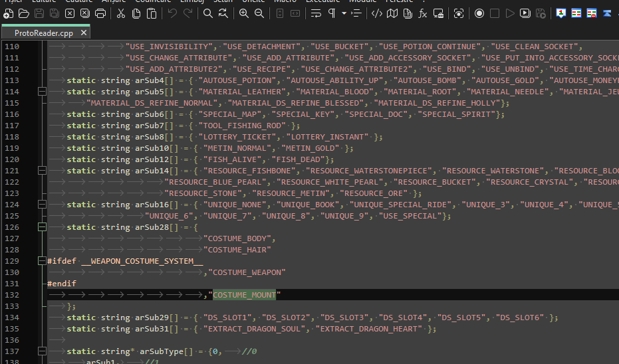
Task: Collapse the fold marker at line 121
Action: tap(42, 171)
